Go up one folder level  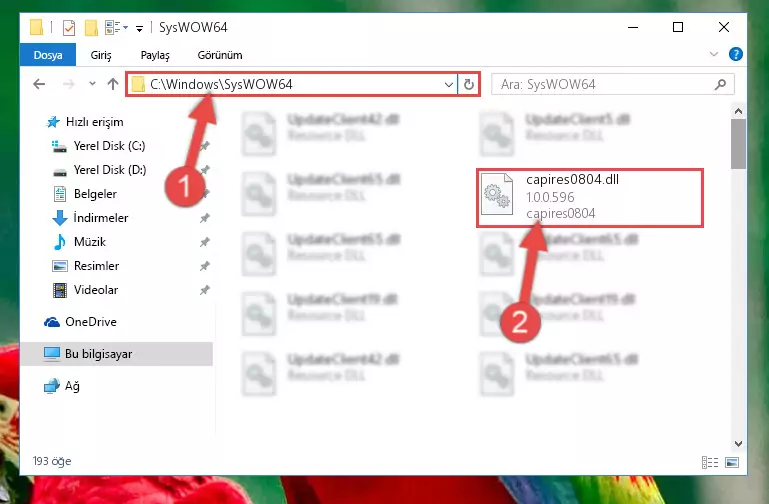(x=113, y=84)
